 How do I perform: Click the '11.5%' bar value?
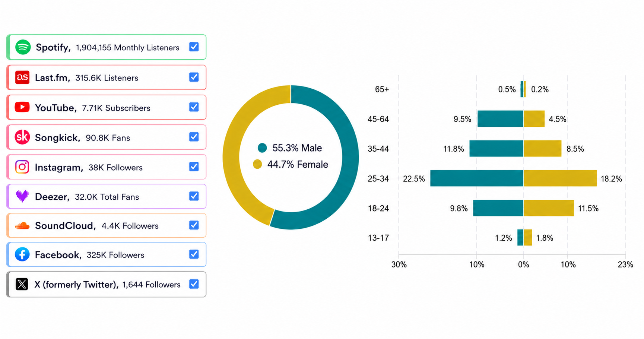[x=588, y=208]
